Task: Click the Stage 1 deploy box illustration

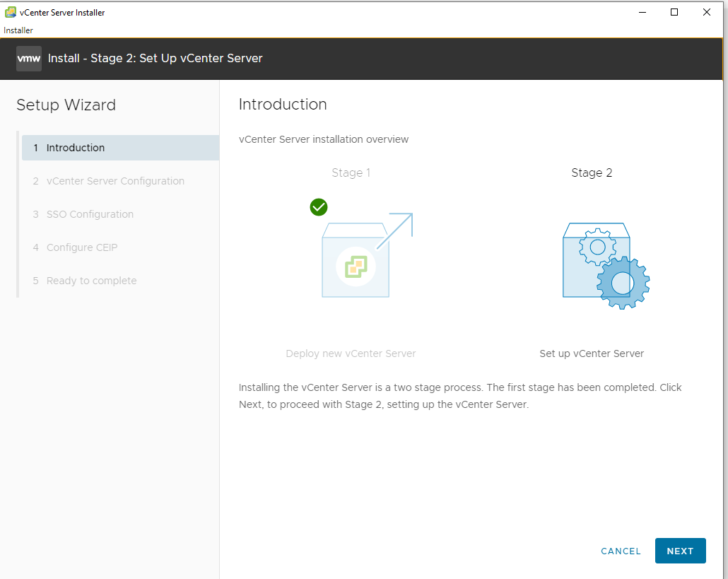Action: 367,255
